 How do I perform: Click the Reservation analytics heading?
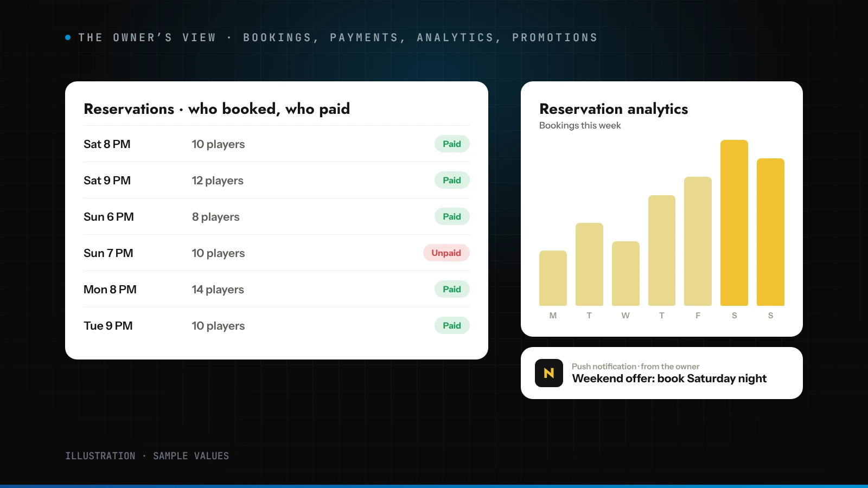pos(614,109)
